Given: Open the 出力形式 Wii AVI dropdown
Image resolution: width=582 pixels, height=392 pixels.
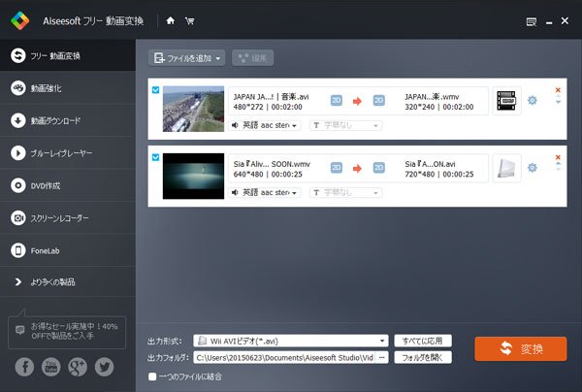Looking at the screenshot, I should click(x=291, y=341).
